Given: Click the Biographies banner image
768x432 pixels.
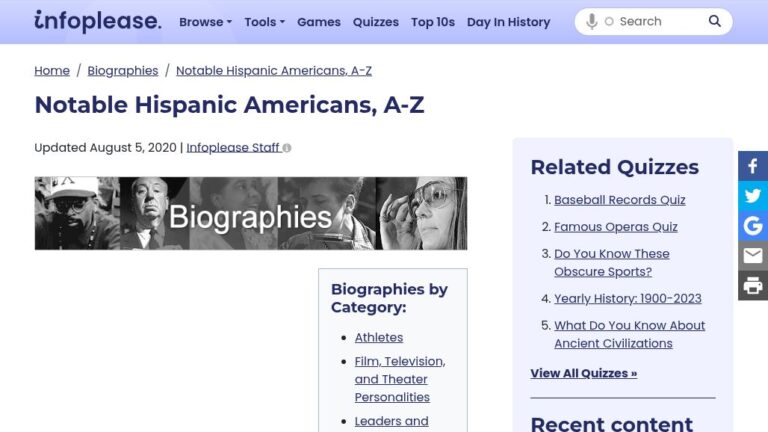Looking at the screenshot, I should coord(251,214).
